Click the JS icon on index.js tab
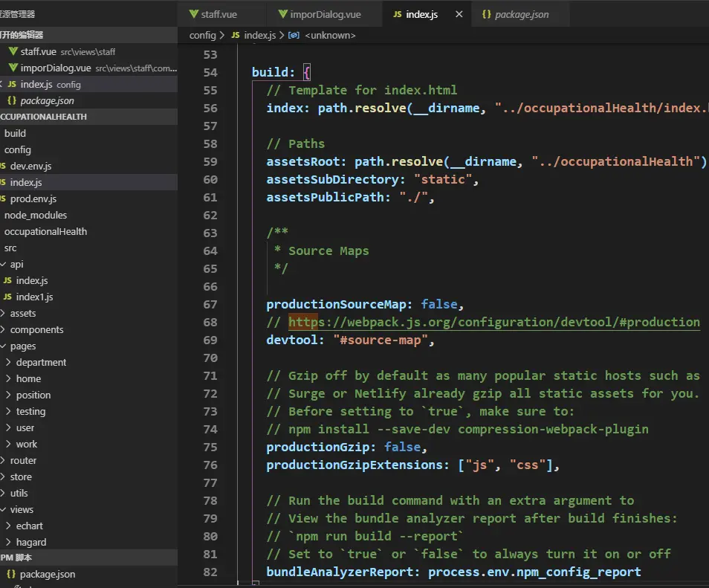The image size is (709, 588). (x=397, y=15)
